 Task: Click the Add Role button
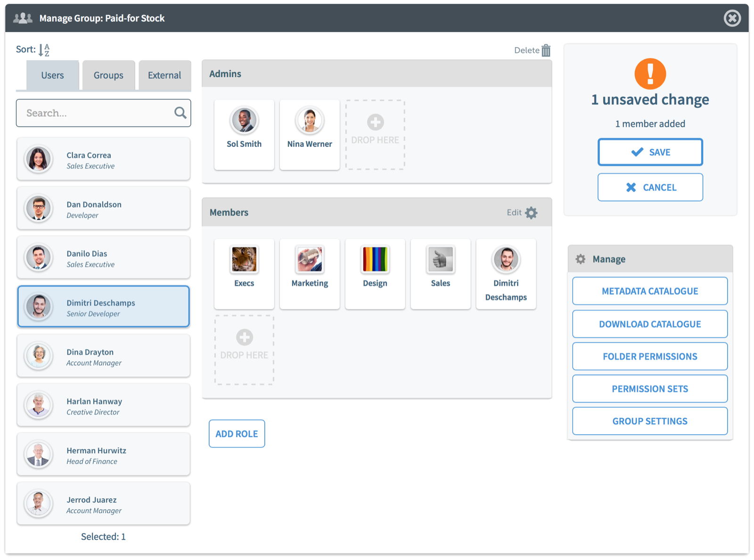(237, 434)
